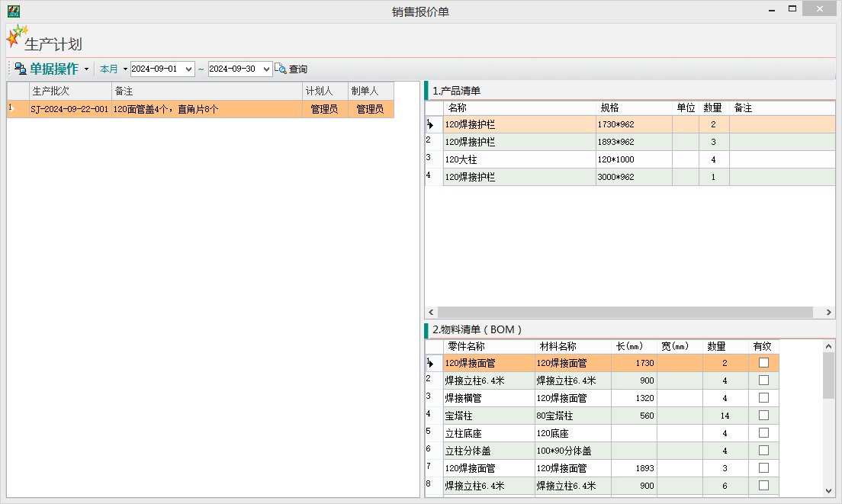Click the 宽(mm) column header
Viewport: 842px width, 504px height.
coord(680,347)
